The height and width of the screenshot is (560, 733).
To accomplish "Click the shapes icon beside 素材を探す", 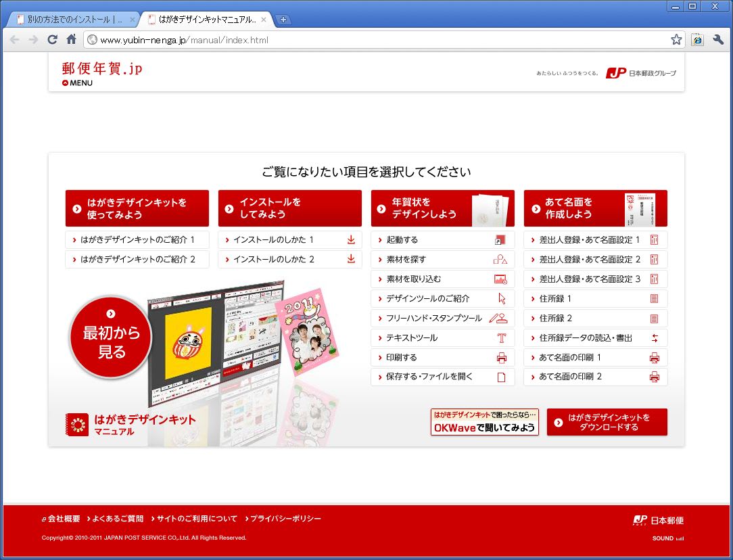I will click(x=500, y=260).
